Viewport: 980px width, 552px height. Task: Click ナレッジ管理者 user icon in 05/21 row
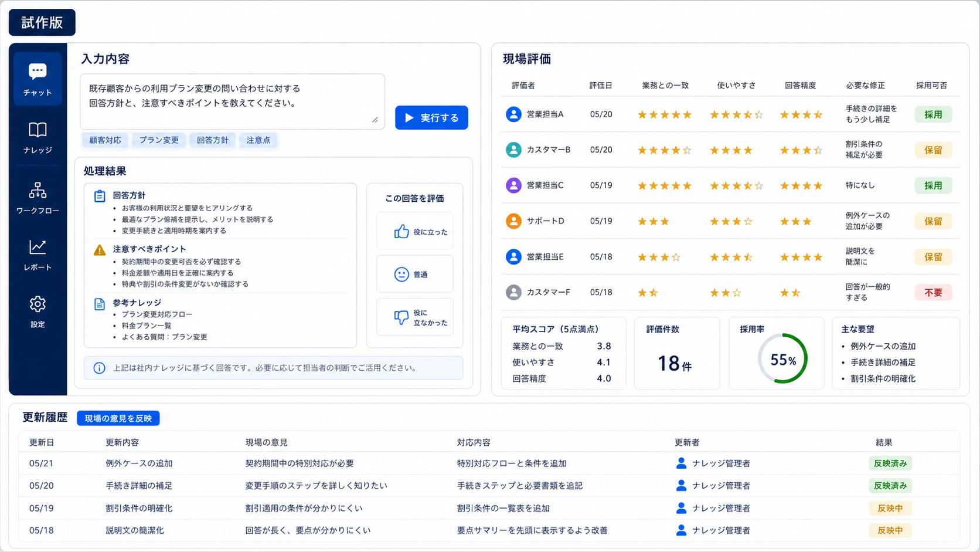681,463
